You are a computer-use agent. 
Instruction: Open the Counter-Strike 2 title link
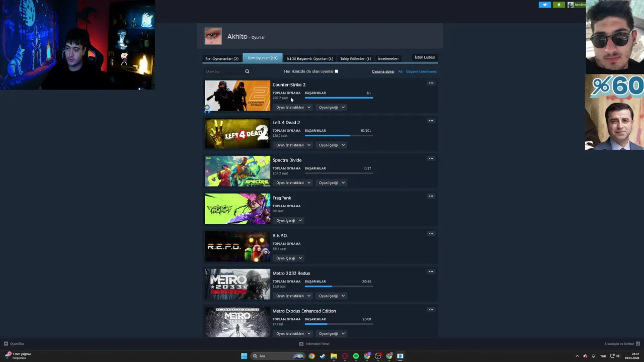pos(289,84)
